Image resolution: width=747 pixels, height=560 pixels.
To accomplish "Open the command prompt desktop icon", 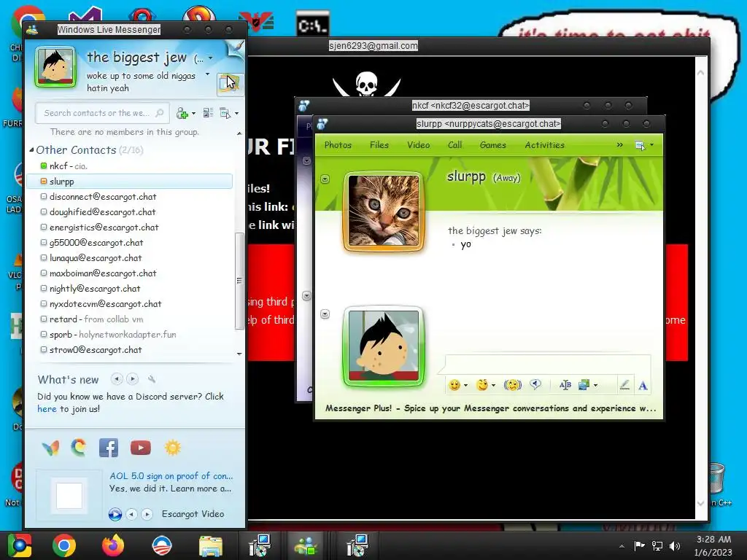I will (312, 24).
